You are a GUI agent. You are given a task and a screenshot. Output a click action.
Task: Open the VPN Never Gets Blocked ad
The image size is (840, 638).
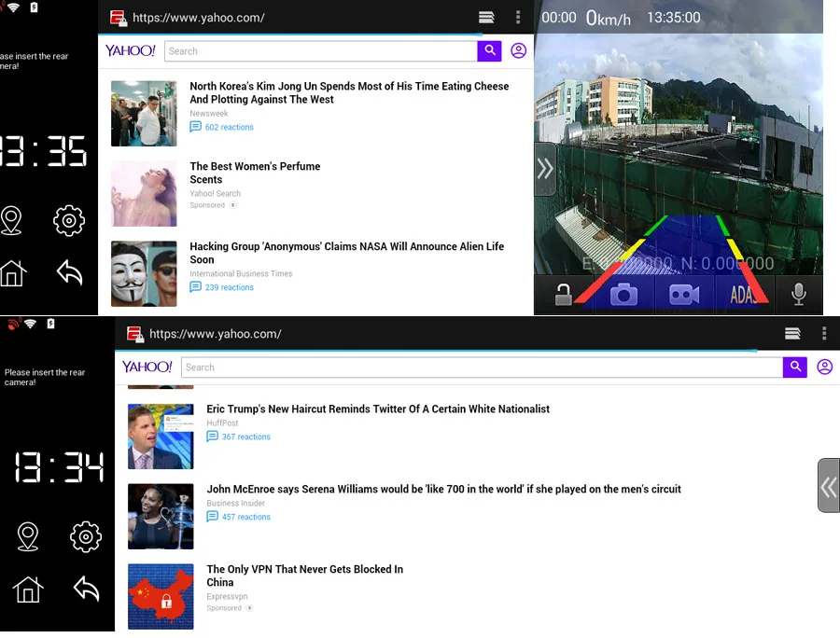pyautogui.click(x=305, y=576)
